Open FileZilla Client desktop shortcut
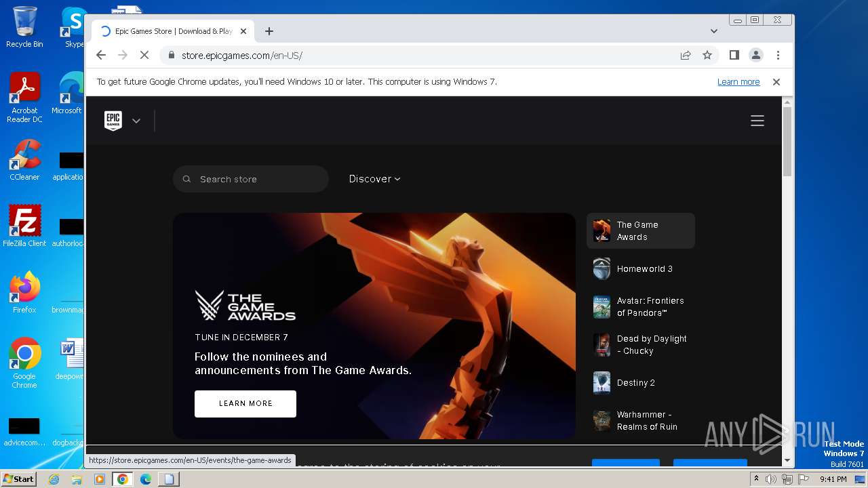This screenshot has width=868, height=488. (x=24, y=226)
